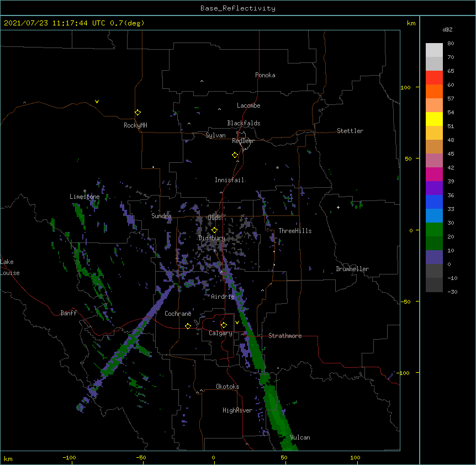Click the Olds city label
This screenshot has height=465, width=476.
click(x=214, y=218)
